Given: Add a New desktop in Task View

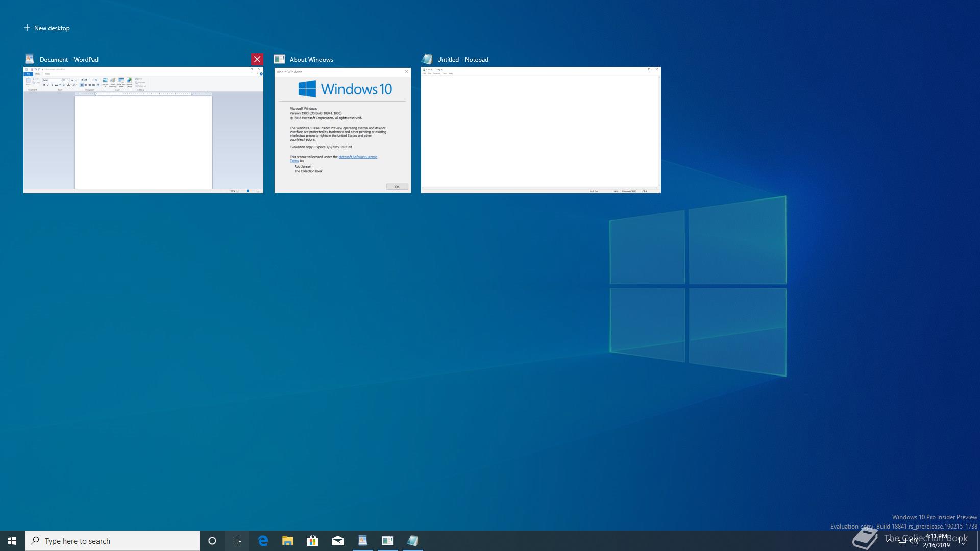Looking at the screenshot, I should (x=46, y=28).
